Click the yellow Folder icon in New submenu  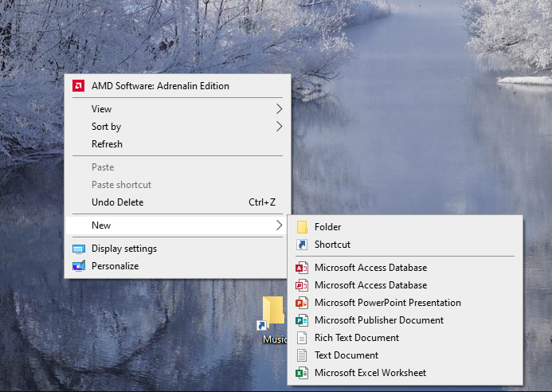[302, 227]
